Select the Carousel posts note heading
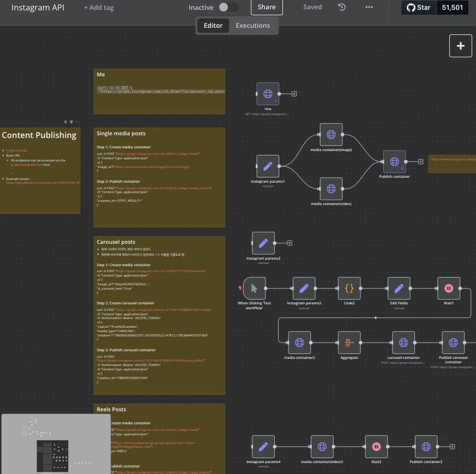Screen dimensions: 476x474 116,242
